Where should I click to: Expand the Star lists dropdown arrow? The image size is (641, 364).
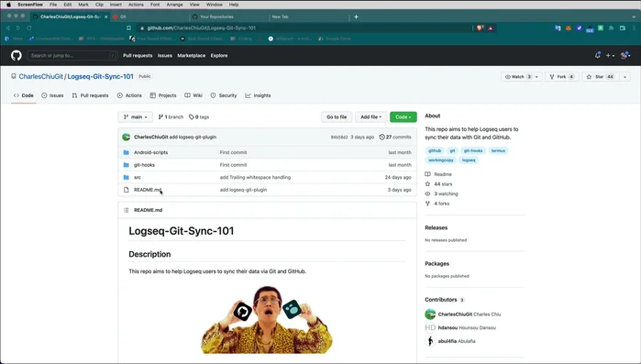tap(624, 77)
